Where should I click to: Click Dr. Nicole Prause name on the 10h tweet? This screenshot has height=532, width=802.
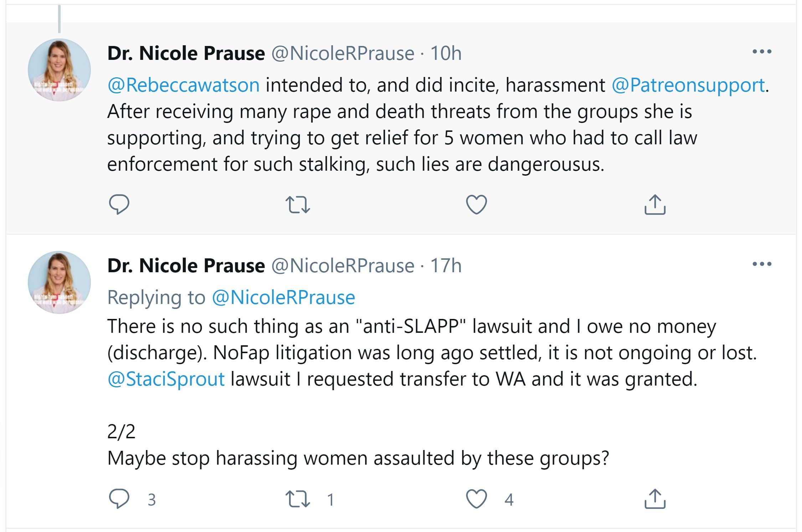186,53
